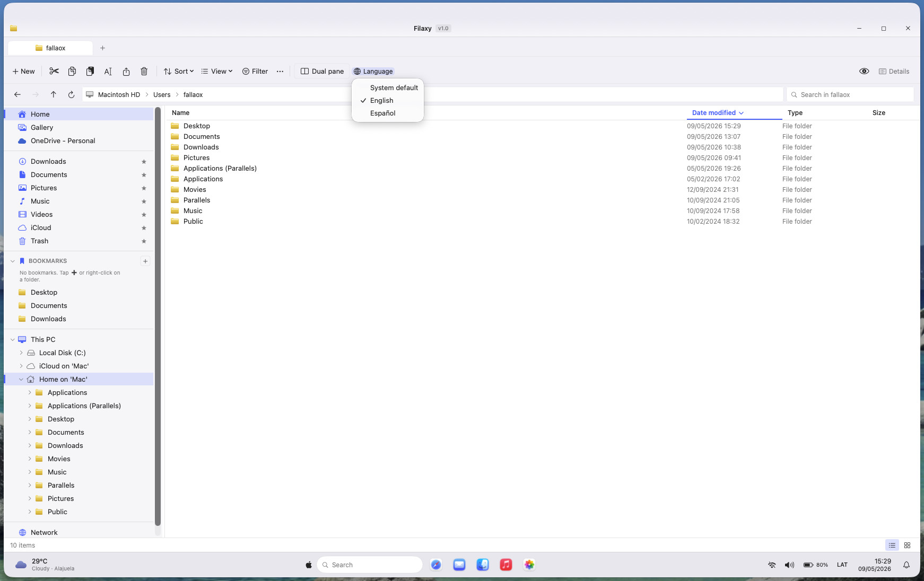Image resolution: width=924 pixels, height=581 pixels.
Task: Open Safari from the taskbar
Action: (436, 565)
